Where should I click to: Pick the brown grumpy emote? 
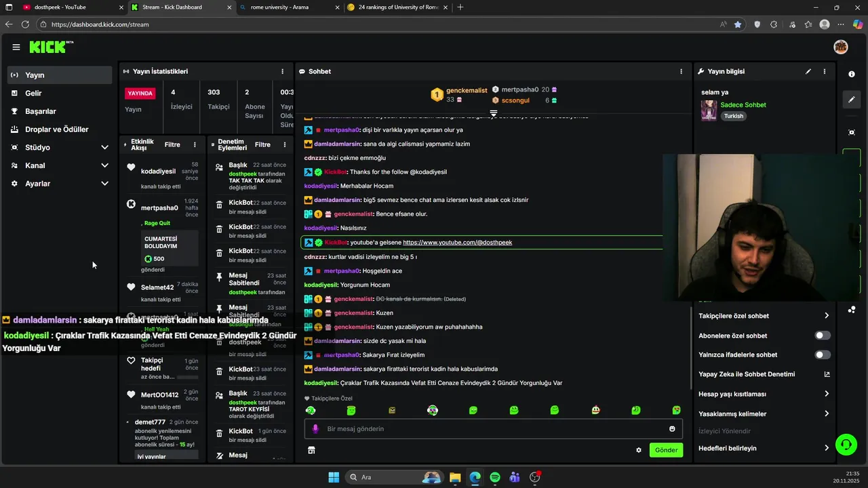(x=392, y=410)
